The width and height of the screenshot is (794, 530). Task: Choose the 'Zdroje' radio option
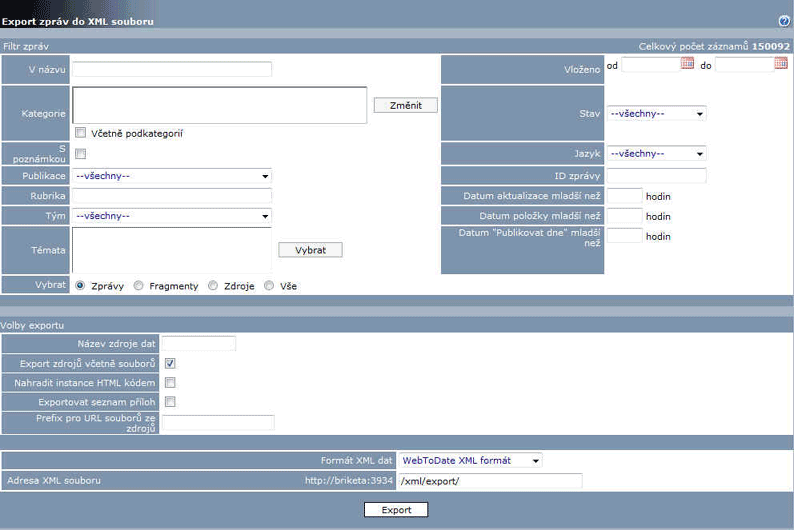tap(213, 286)
